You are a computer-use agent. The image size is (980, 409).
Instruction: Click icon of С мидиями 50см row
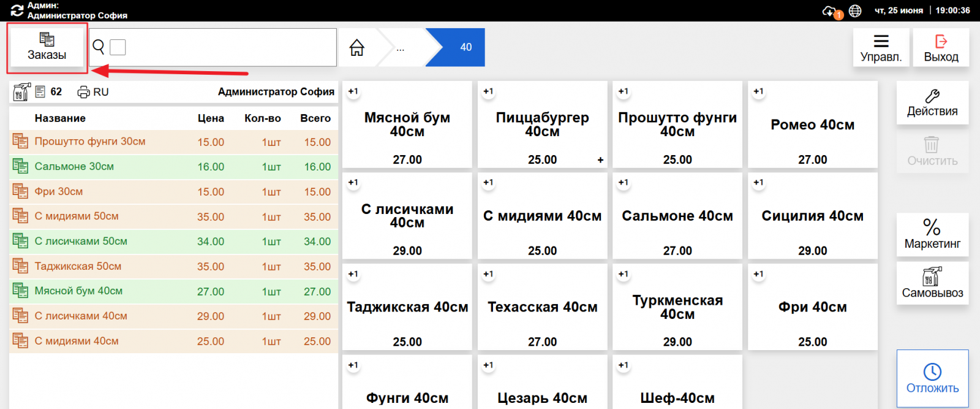[x=20, y=216]
